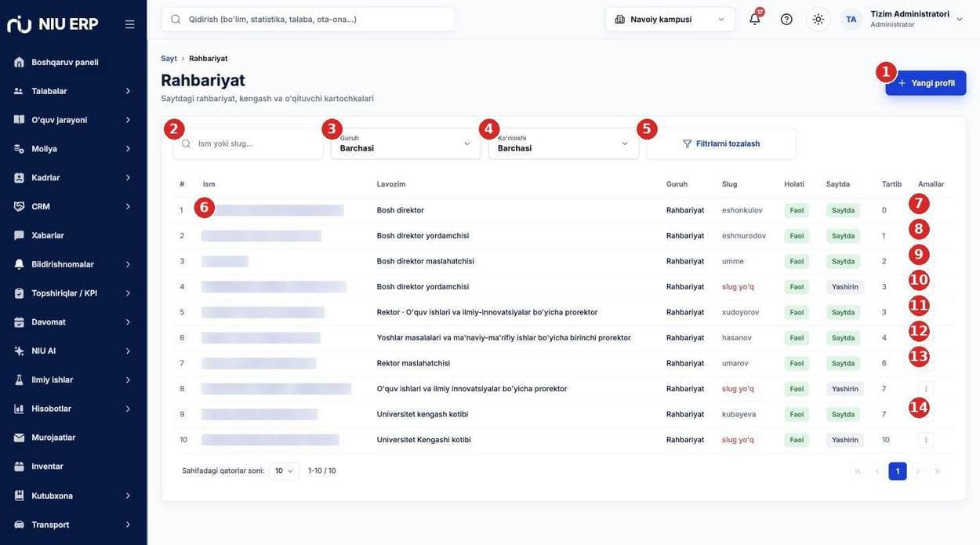Focus the global Qidirish search field
The height and width of the screenshot is (545, 980).
(308, 19)
